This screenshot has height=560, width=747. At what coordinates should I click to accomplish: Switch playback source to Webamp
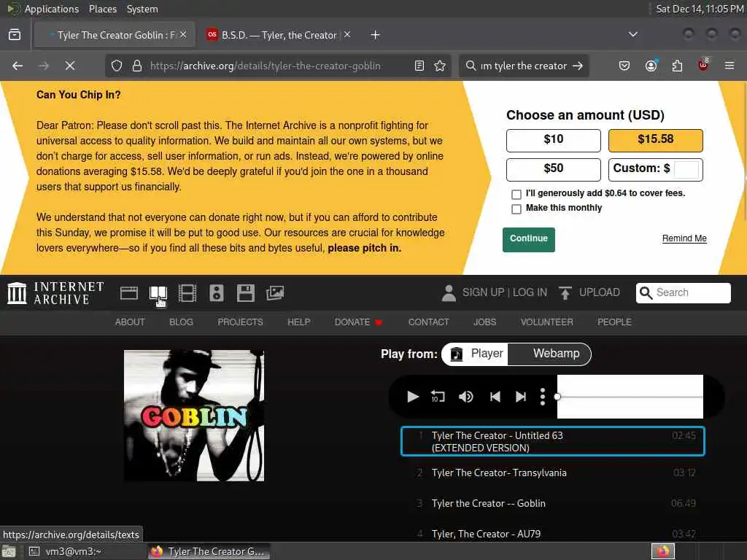(549, 354)
